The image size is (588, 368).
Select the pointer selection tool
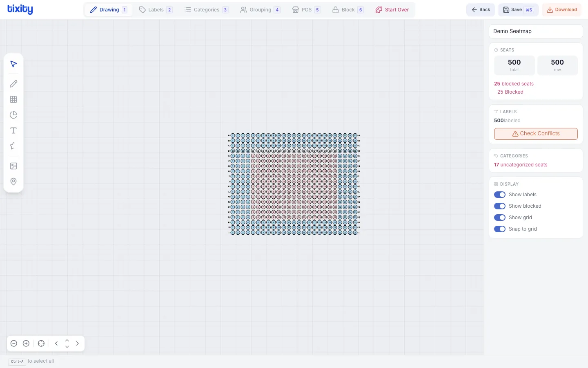tap(13, 64)
